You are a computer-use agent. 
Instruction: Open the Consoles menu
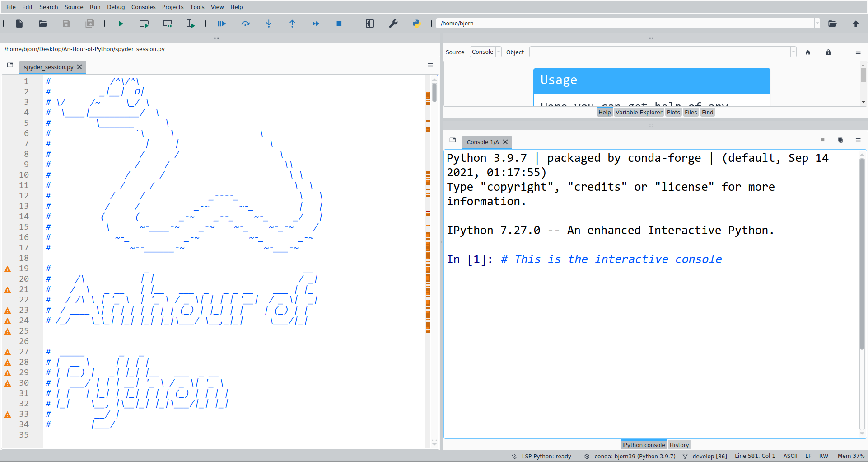143,7
